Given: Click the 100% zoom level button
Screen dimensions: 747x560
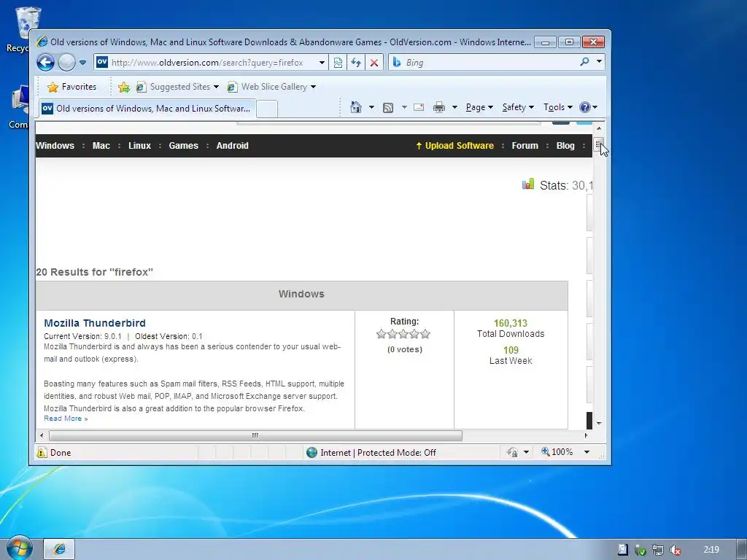Looking at the screenshot, I should (557, 452).
